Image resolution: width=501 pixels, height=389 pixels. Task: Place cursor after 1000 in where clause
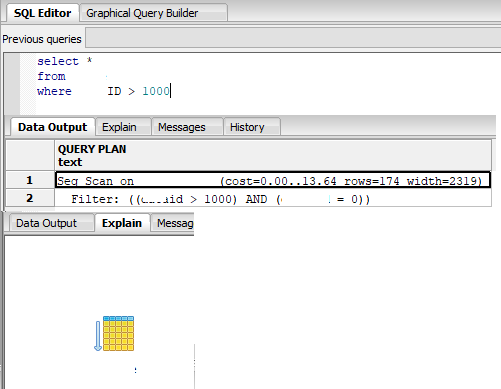tap(170, 91)
